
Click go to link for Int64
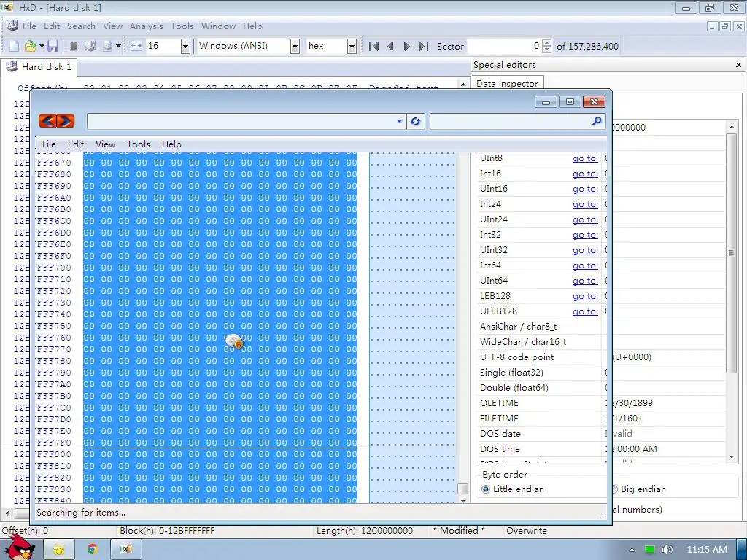pos(585,265)
